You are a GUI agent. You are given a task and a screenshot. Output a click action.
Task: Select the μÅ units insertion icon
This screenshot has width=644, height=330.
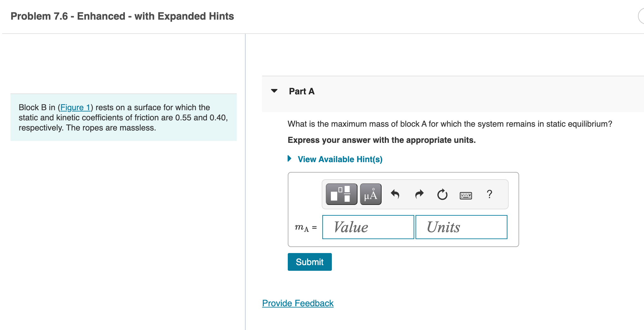click(x=370, y=194)
